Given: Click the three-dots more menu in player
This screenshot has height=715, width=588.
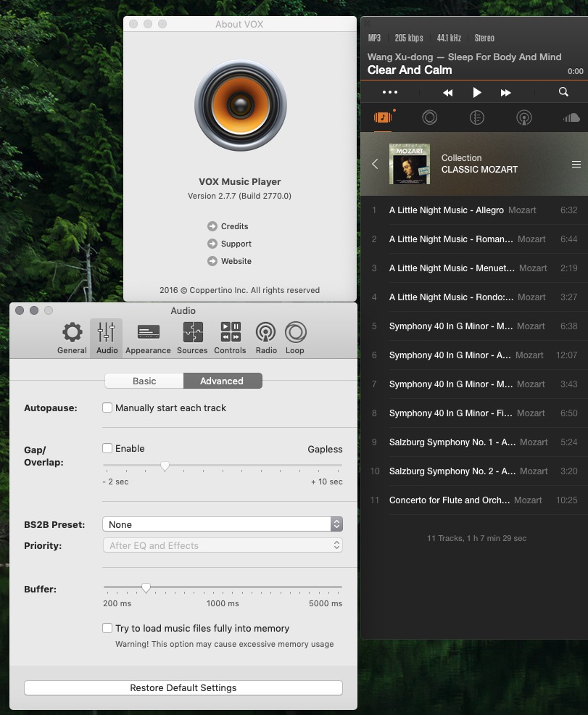Looking at the screenshot, I should tap(390, 92).
